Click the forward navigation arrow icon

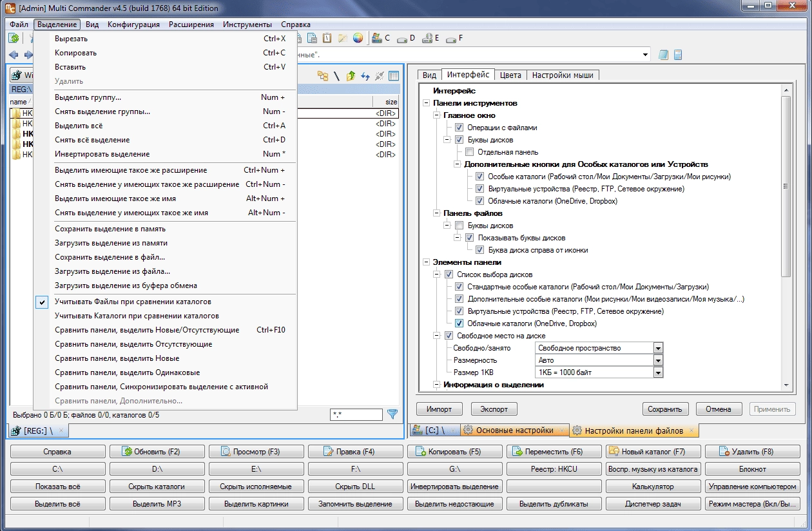[x=28, y=55]
